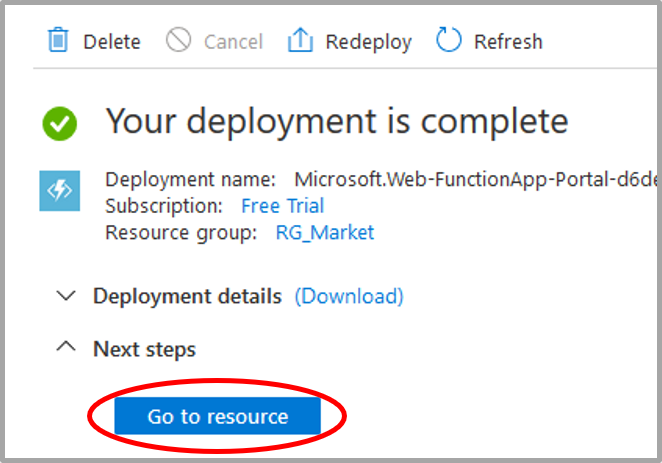Click the Go to resource button

pos(217,416)
